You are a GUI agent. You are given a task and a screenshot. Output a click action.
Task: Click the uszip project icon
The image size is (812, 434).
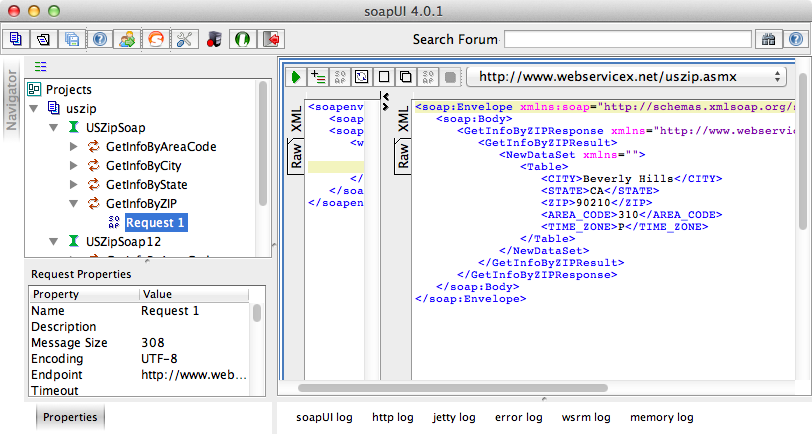pos(54,108)
